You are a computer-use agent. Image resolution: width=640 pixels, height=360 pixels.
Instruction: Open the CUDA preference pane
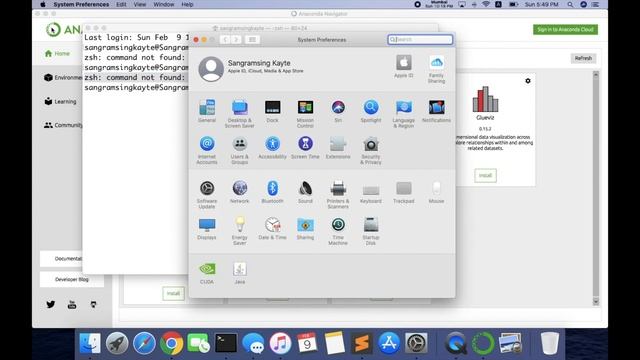(x=207, y=273)
